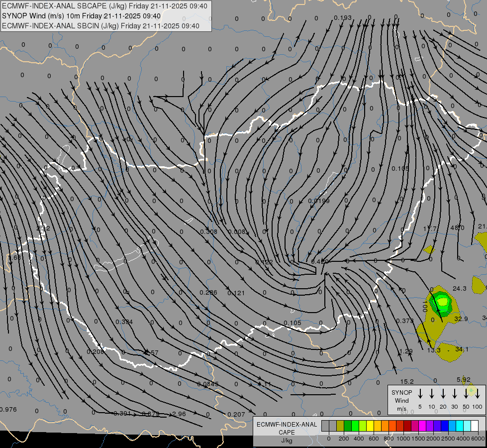Viewport: 487px width, 448px height.
Task: Click the SYNOP Wind 10m title line in the header box
Action: pyautogui.click(x=82, y=16)
